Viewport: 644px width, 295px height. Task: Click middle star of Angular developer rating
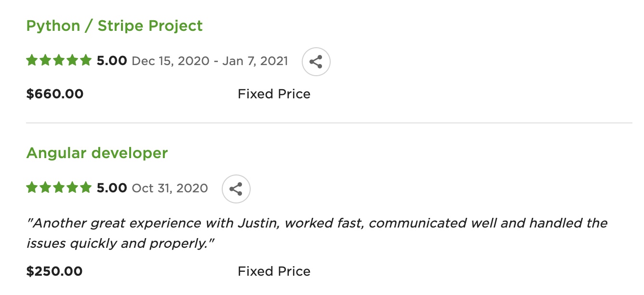pos(59,188)
